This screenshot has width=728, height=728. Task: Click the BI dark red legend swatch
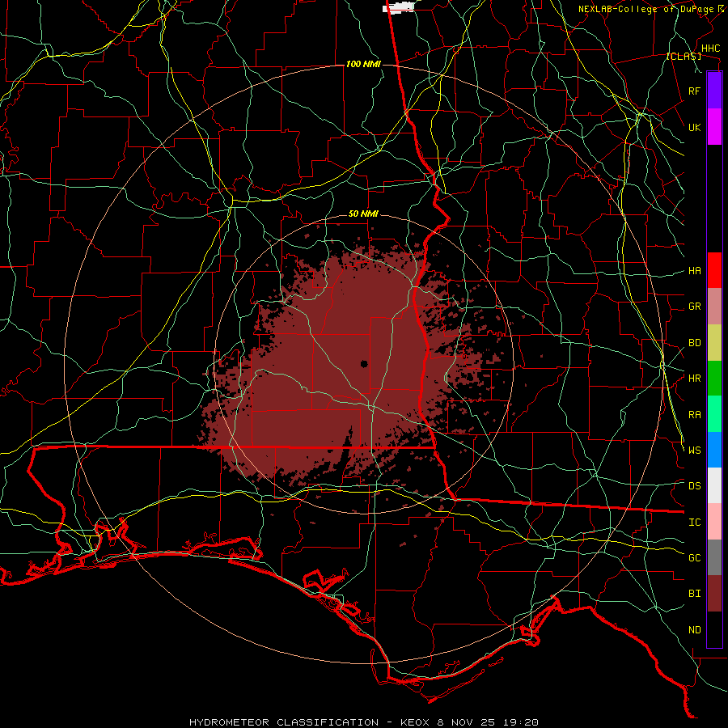(714, 594)
